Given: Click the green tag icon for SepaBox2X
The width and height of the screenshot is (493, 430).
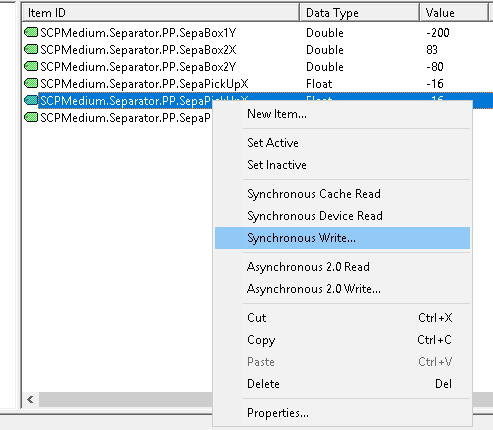Looking at the screenshot, I should (31, 49).
